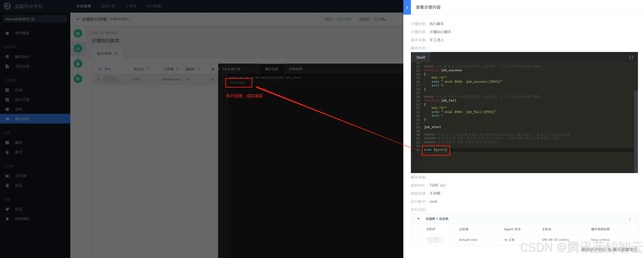Click the 文件分发 file icon
Image resolution: width=644 pixels, height=258 pixels.
coord(7,66)
